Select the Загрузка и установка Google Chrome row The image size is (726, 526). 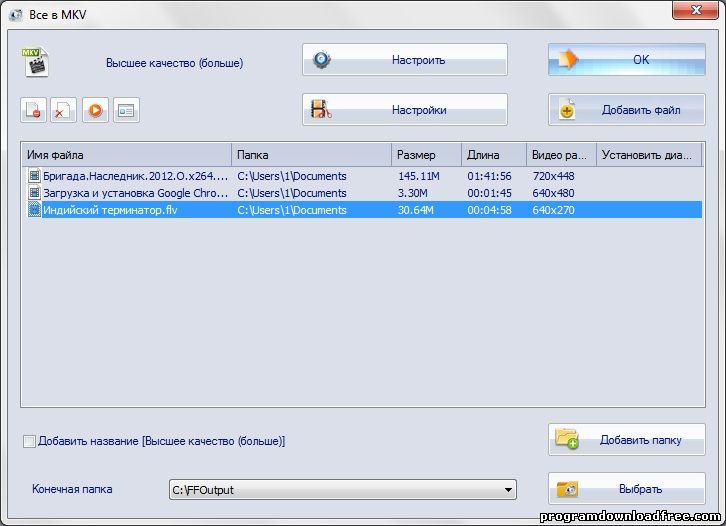(362, 193)
